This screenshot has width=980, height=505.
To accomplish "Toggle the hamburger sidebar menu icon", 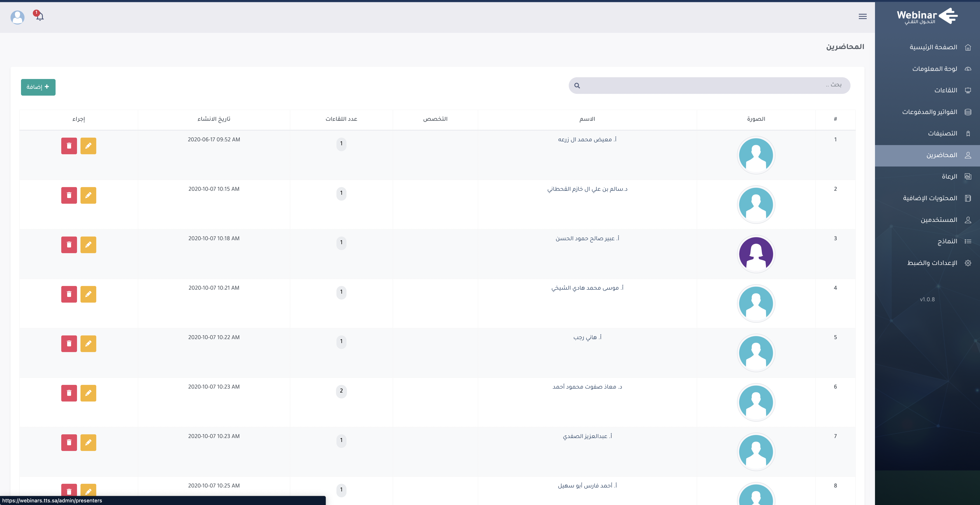I will (863, 16).
